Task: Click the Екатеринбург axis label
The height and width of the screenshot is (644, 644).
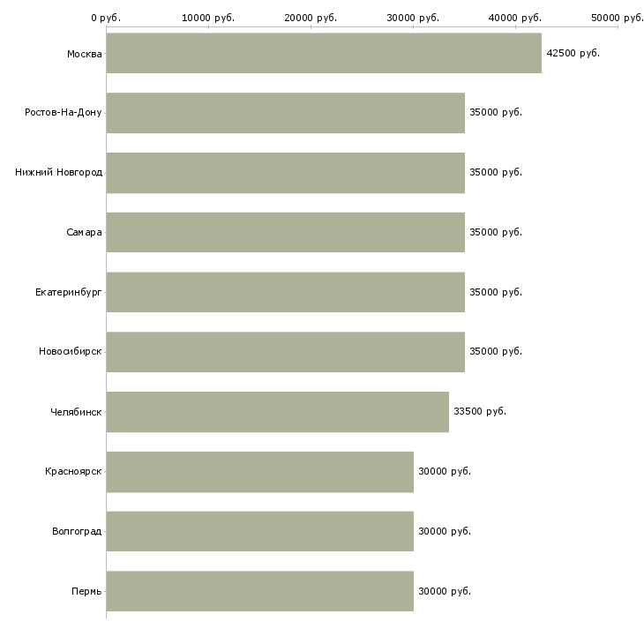Action: [68, 292]
